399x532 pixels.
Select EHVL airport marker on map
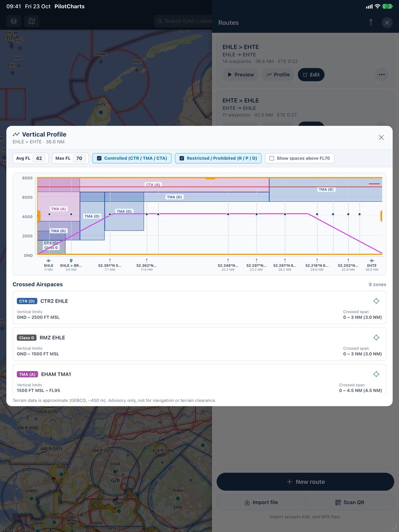pyautogui.click(x=137, y=69)
